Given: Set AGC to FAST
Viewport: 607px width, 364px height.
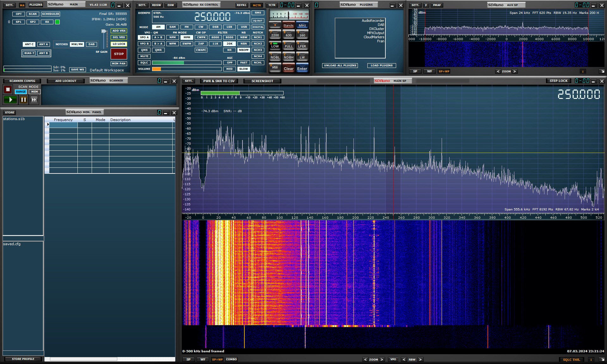Looking at the screenshot, I should [244, 63].
